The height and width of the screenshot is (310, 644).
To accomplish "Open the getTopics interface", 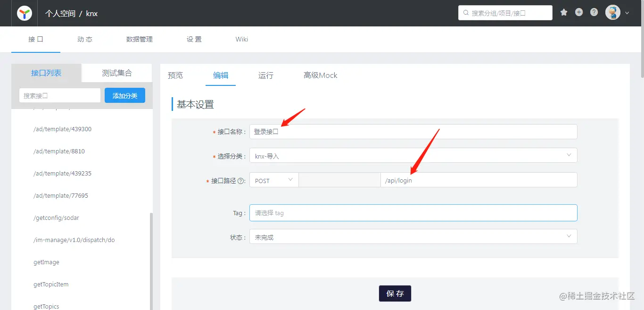I will (47, 306).
